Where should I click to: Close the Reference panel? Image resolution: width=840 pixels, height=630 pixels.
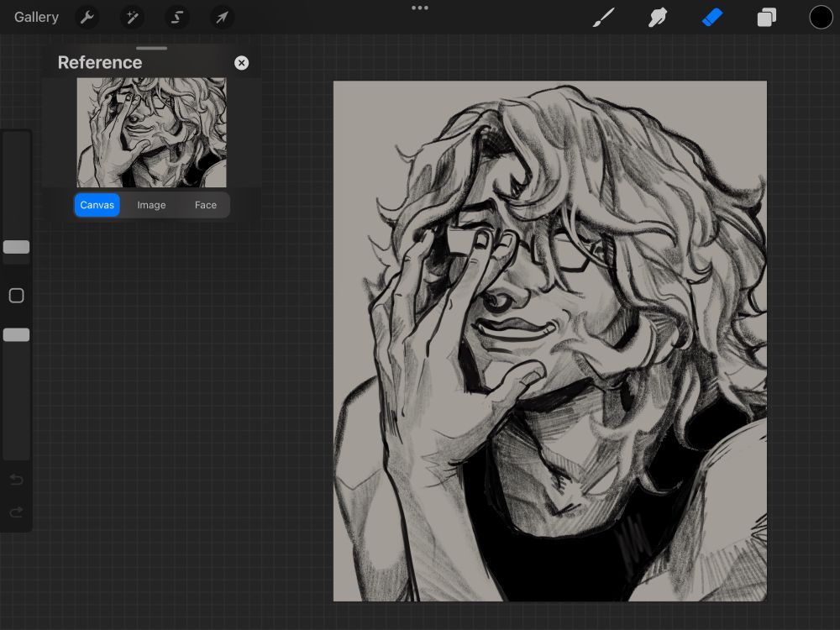coord(241,63)
